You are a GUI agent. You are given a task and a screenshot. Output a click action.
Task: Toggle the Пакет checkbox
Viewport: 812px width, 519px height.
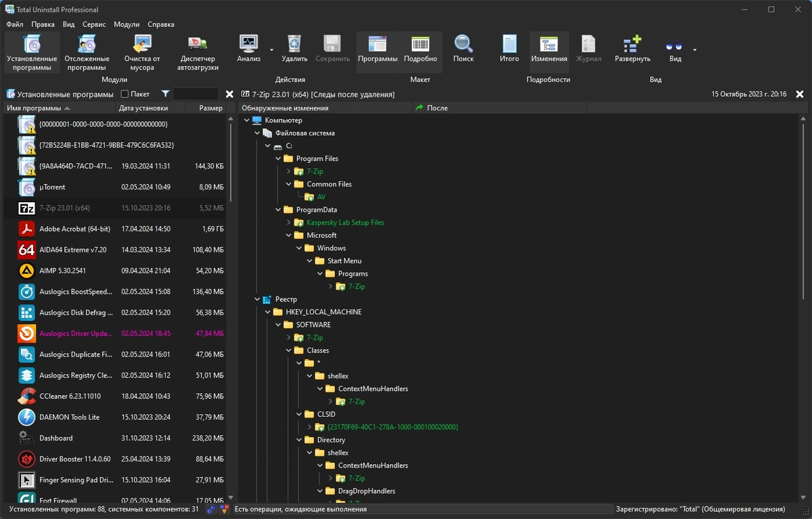[x=125, y=94]
